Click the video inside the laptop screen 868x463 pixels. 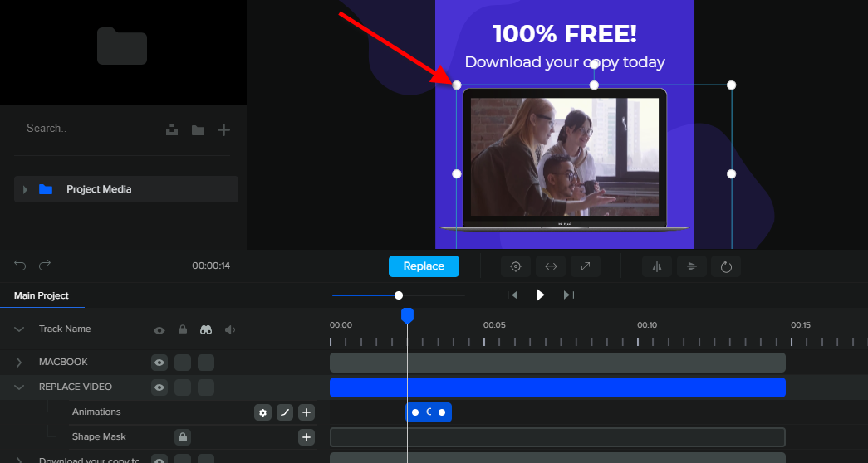[x=565, y=157]
